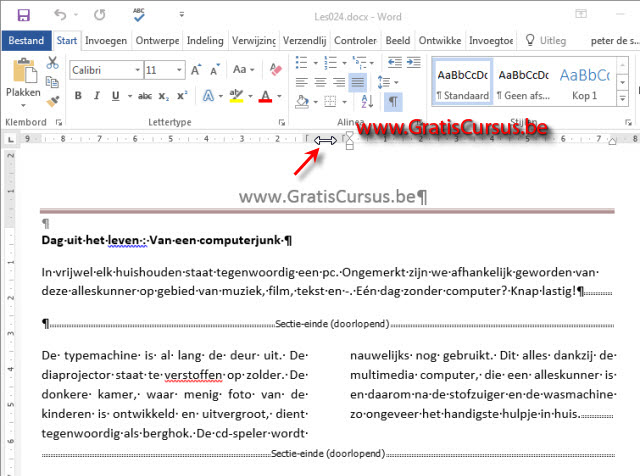This screenshot has width=640, height=476.
Task: Run the spelling check ABC icon
Action: tap(139, 15)
